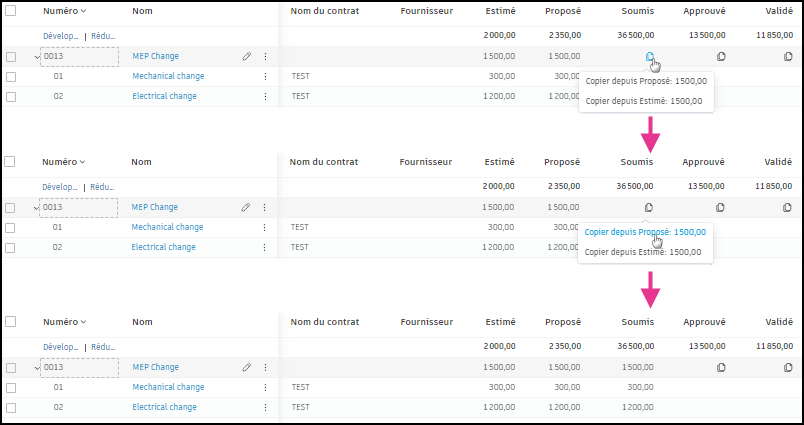
Task: Choose 'Copier depuis Estimé: 1500,00' in the top table popup
Action: pyautogui.click(x=643, y=101)
